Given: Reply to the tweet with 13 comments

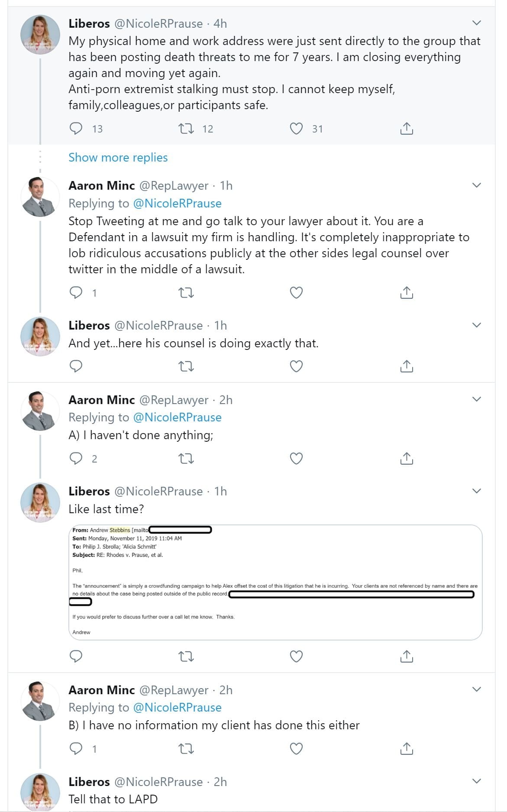Looking at the screenshot, I should click(76, 129).
